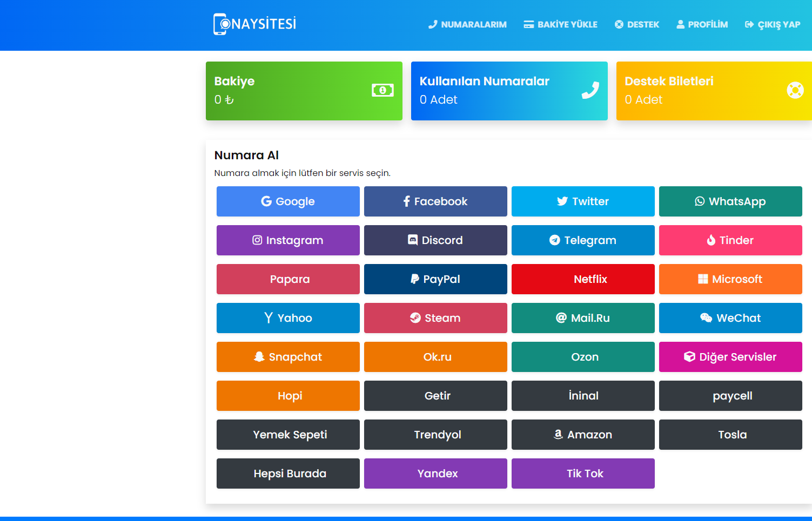This screenshot has width=812, height=521.
Task: Choose the Getir service
Action: pos(435,396)
